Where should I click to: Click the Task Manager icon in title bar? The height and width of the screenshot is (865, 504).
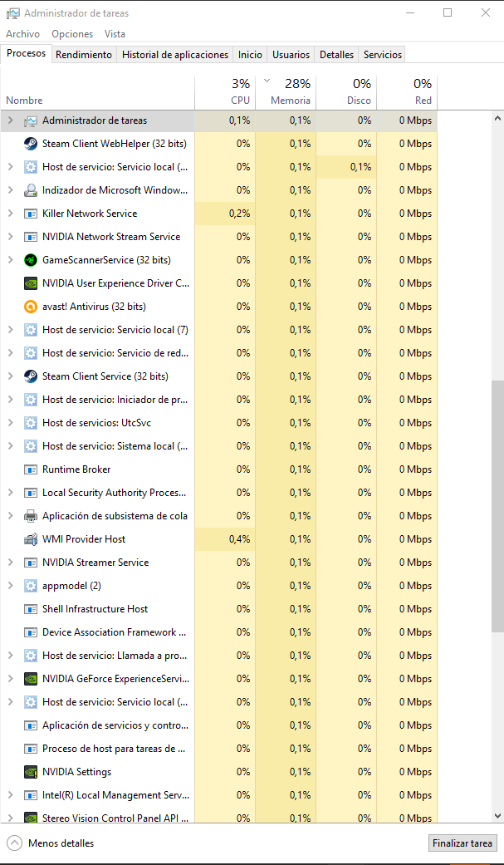point(13,12)
